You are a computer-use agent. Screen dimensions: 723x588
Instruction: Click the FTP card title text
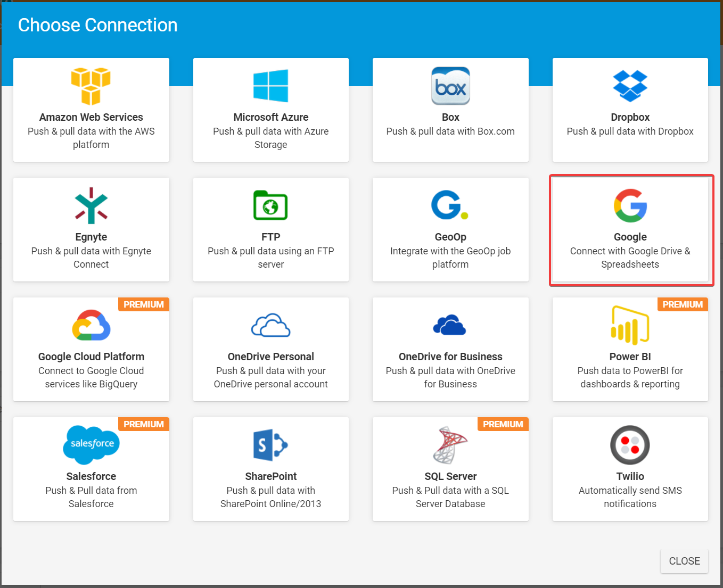(270, 237)
